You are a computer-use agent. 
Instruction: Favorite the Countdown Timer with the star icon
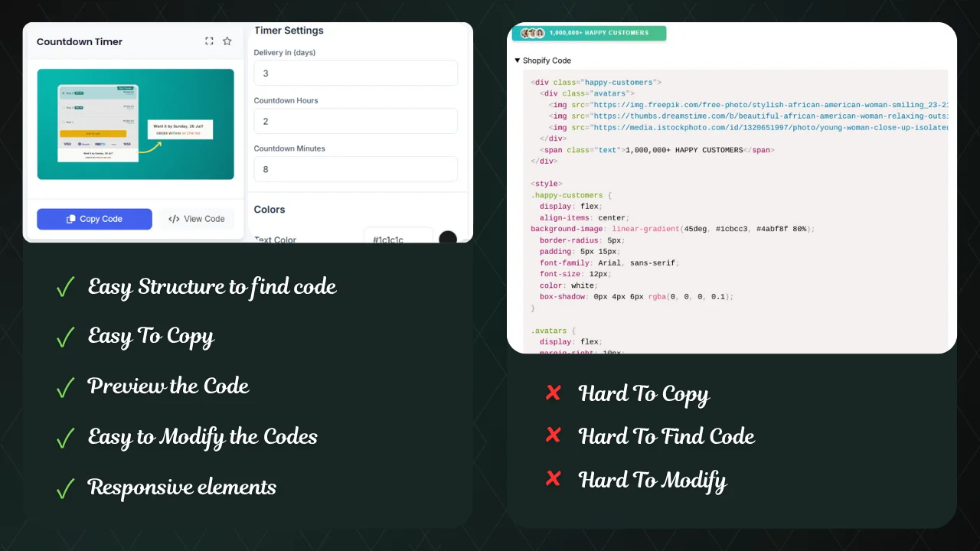(227, 41)
